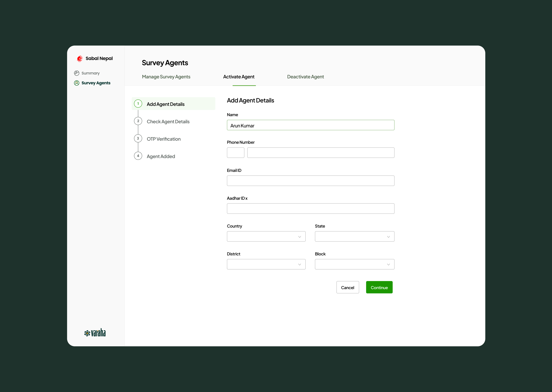The image size is (552, 392).
Task: Click the Varaha logo at bottom
Action: pos(95,333)
